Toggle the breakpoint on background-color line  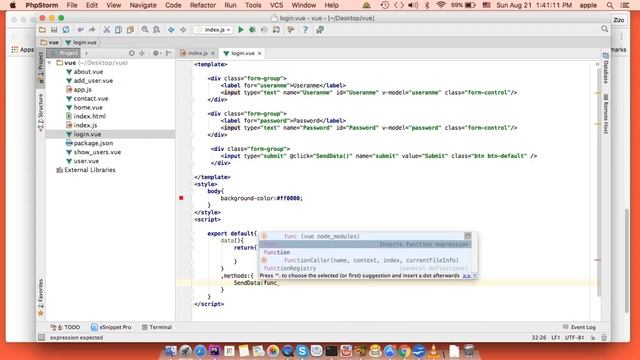pyautogui.click(x=181, y=198)
